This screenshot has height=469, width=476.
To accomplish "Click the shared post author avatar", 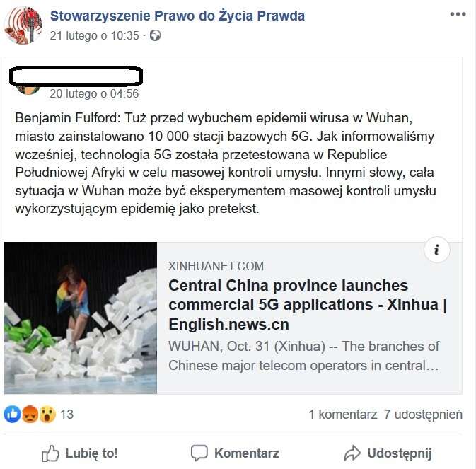I will (28, 90).
